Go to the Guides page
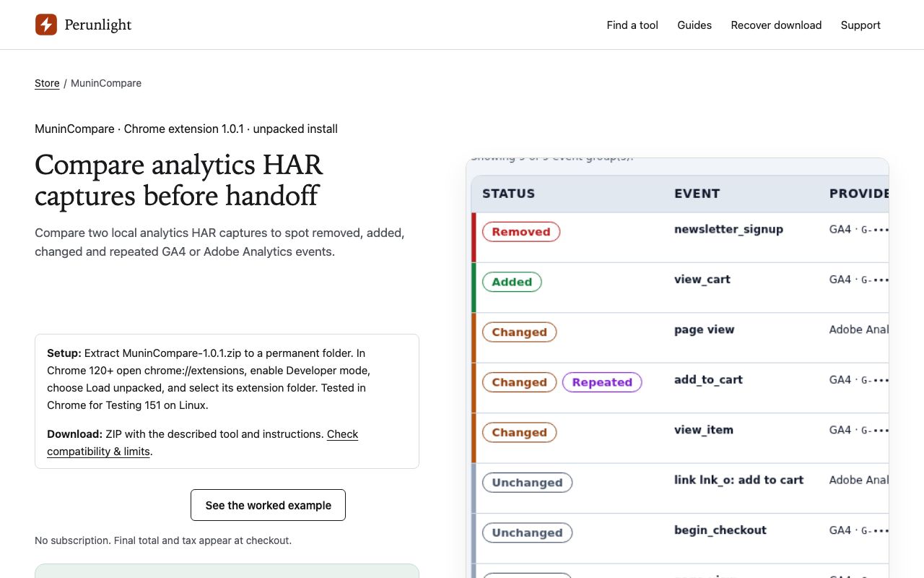The width and height of the screenshot is (924, 578). 694,25
